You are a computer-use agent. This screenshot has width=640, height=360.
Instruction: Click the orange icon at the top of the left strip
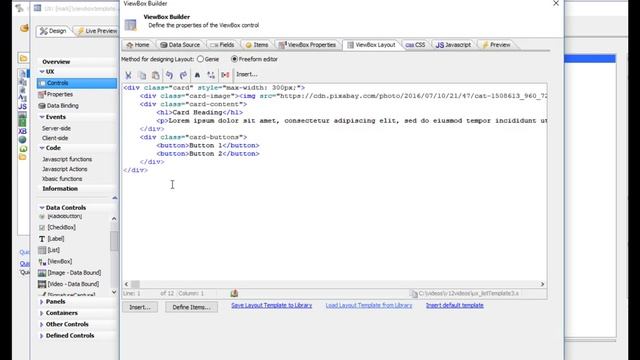(x=24, y=28)
